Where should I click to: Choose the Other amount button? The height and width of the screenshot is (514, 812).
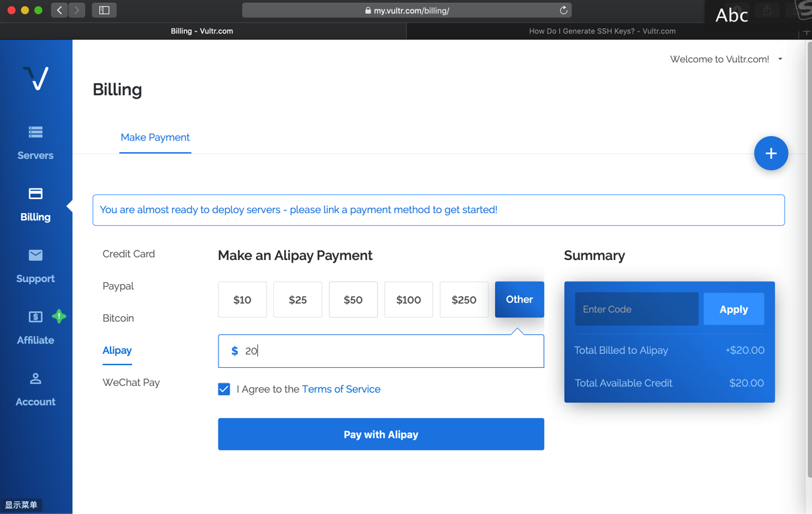point(519,300)
